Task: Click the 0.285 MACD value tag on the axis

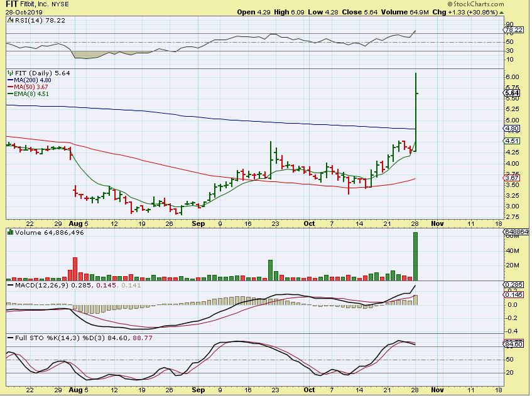Action: [514, 284]
